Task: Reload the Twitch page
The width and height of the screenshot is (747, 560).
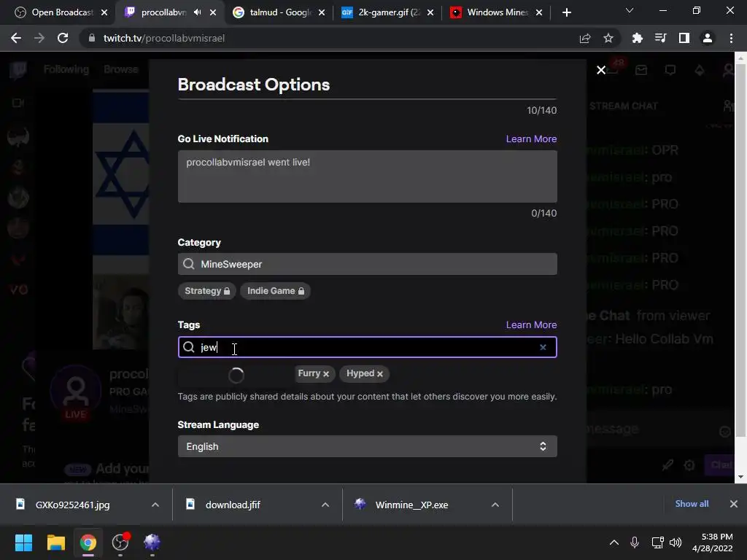Action: pyautogui.click(x=63, y=38)
